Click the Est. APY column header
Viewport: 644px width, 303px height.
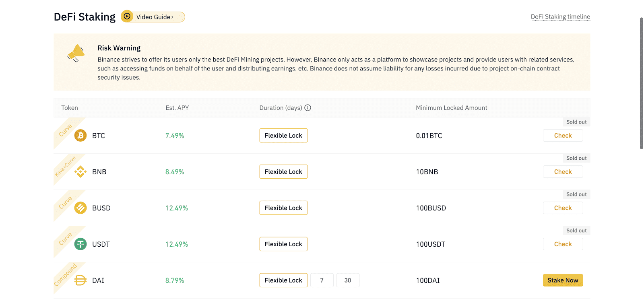point(177,108)
